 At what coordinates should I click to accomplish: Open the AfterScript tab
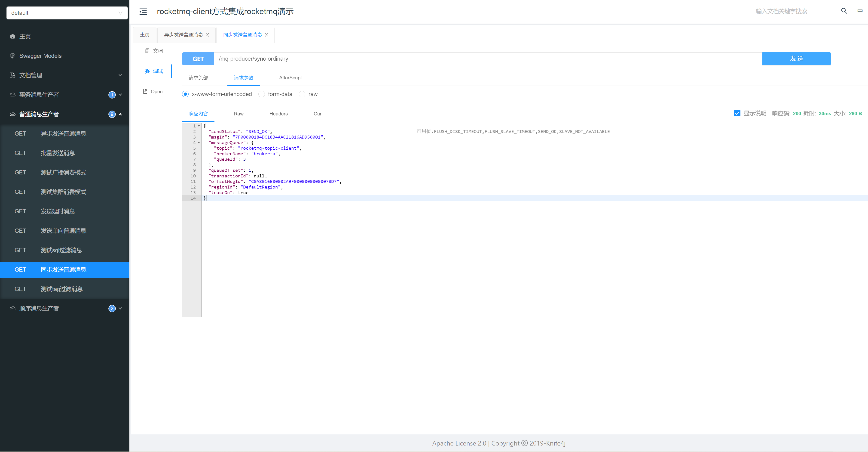[x=290, y=77]
